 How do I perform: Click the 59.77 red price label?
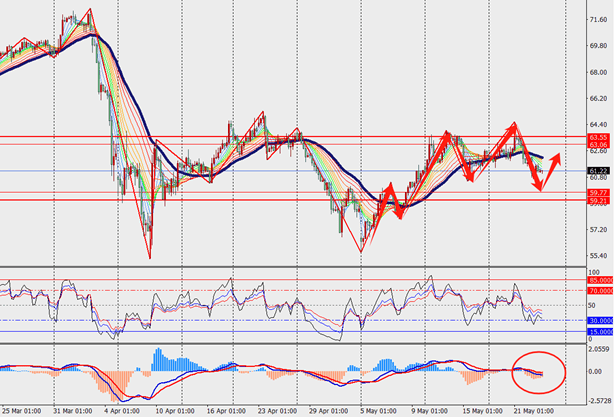tap(599, 192)
